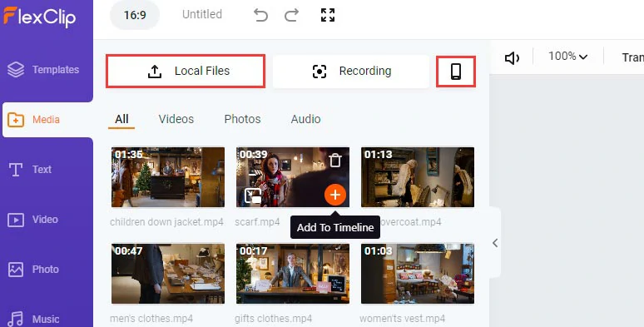Click the undo arrow
This screenshot has width=644, height=327.
click(x=260, y=15)
